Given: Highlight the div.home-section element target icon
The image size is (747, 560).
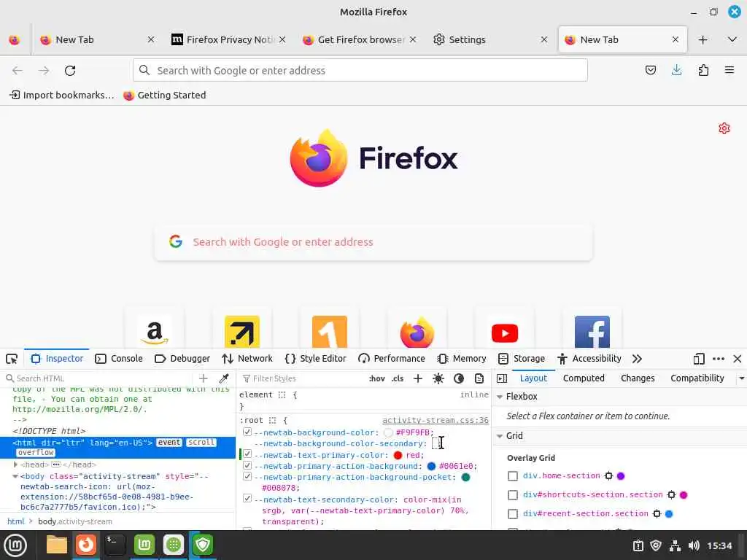Looking at the screenshot, I should [x=608, y=475].
